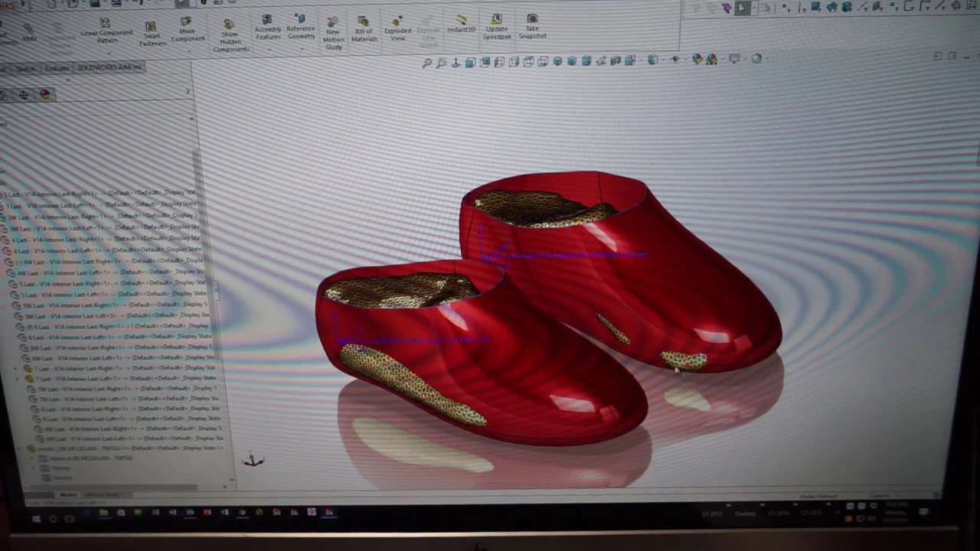Expand 7 Last Interior Last-Left component
Viewport: 980px width, 551px height.
click(18, 379)
